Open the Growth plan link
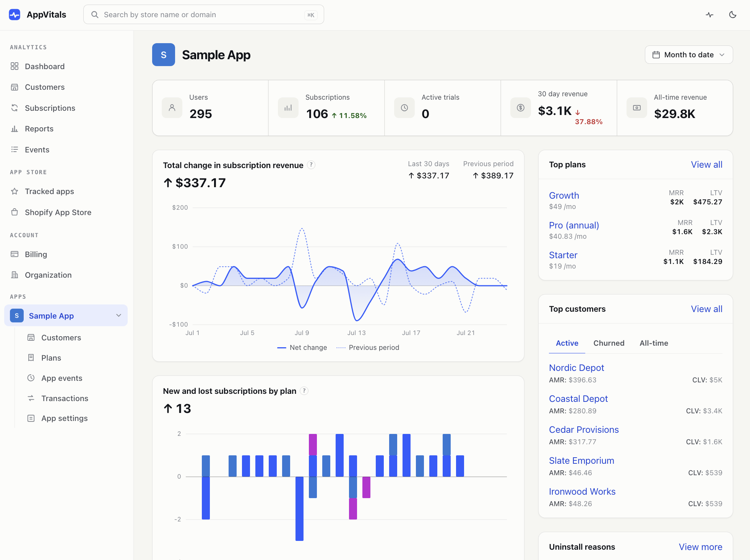 [564, 196]
